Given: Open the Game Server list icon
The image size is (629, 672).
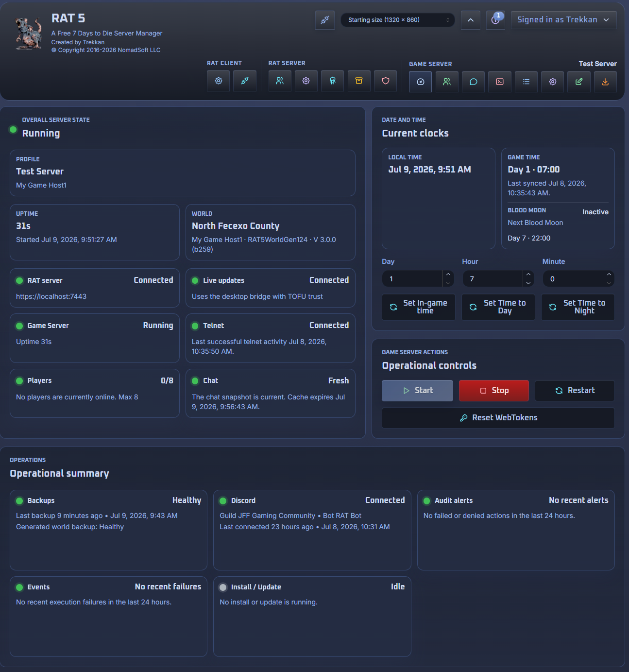Looking at the screenshot, I should point(526,82).
